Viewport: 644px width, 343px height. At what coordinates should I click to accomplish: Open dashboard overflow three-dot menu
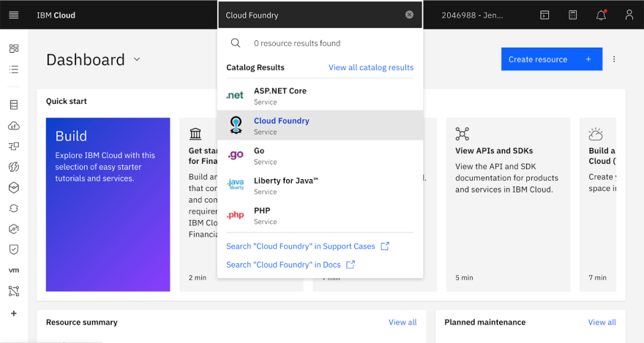tap(614, 59)
